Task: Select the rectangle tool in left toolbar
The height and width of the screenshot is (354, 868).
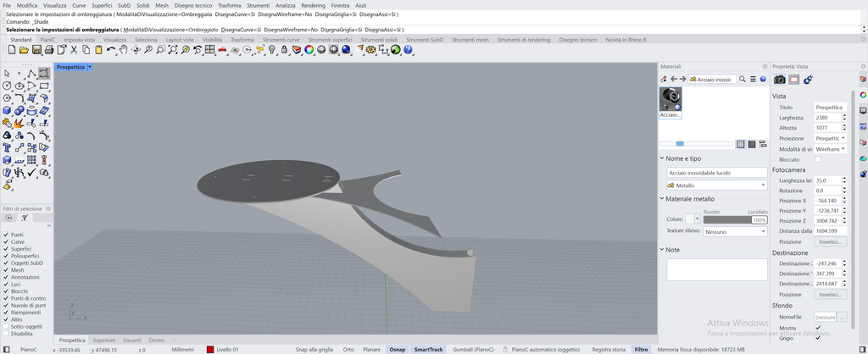Action: point(44,86)
